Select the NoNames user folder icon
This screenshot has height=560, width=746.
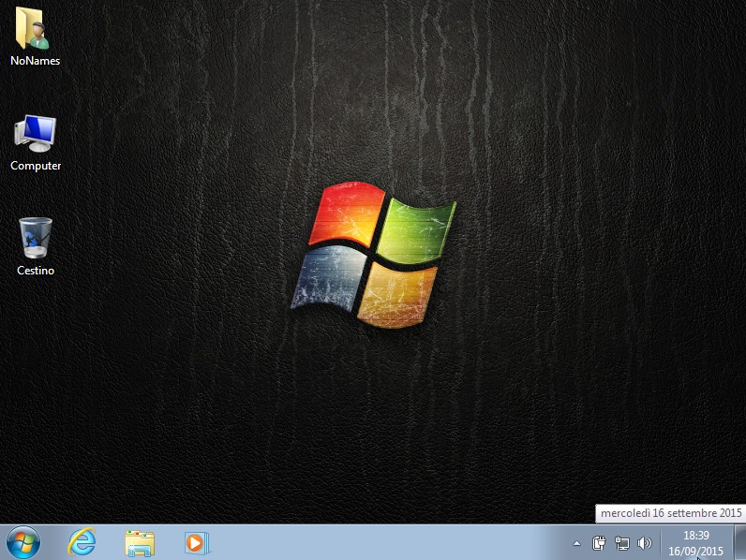point(32,28)
